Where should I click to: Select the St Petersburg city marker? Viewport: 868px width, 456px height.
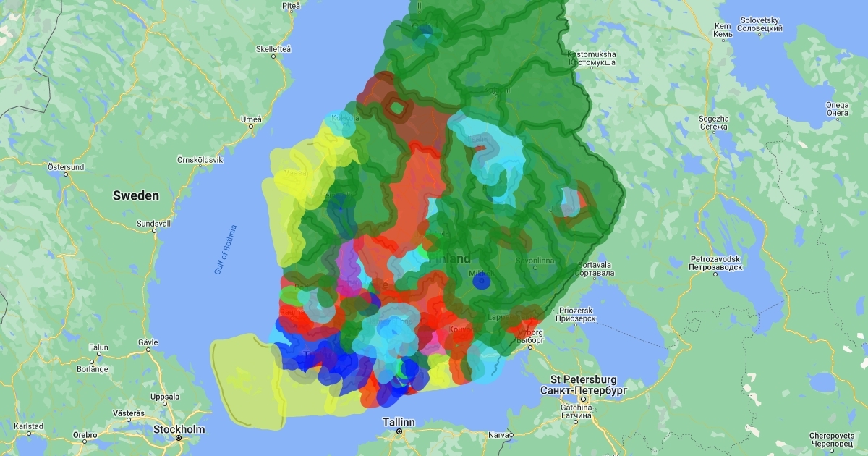tap(584, 398)
